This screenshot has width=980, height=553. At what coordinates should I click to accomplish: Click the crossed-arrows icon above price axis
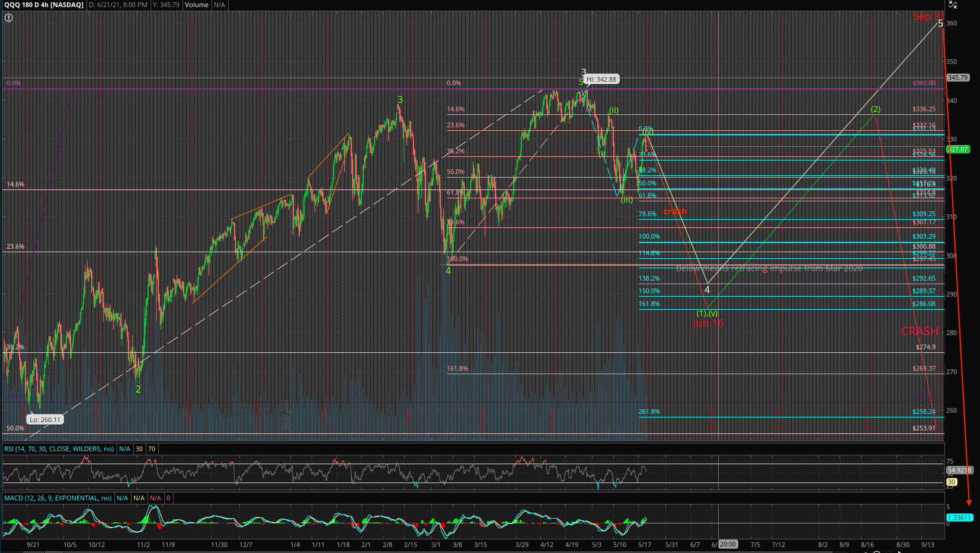(x=953, y=5)
